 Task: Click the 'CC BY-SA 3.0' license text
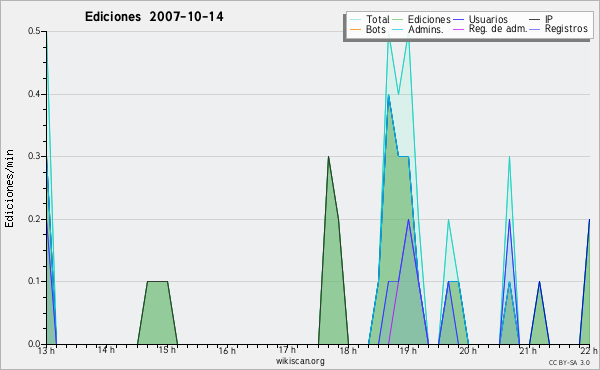pos(569,363)
